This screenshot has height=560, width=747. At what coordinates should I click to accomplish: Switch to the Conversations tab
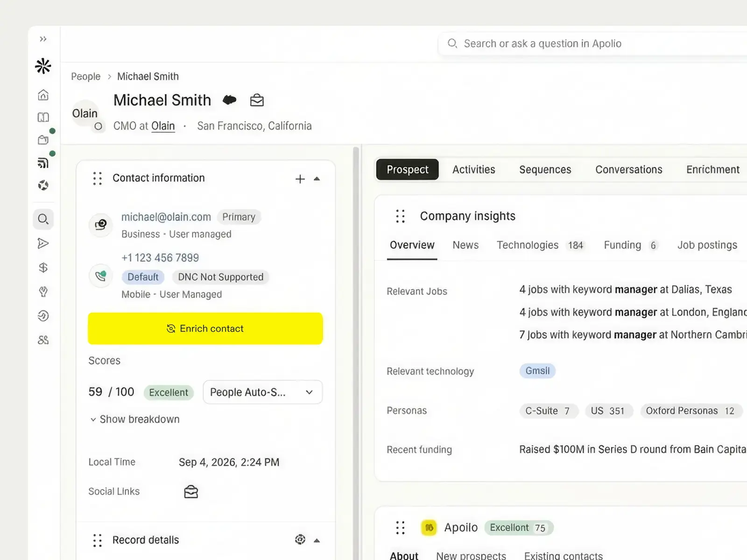(x=629, y=169)
